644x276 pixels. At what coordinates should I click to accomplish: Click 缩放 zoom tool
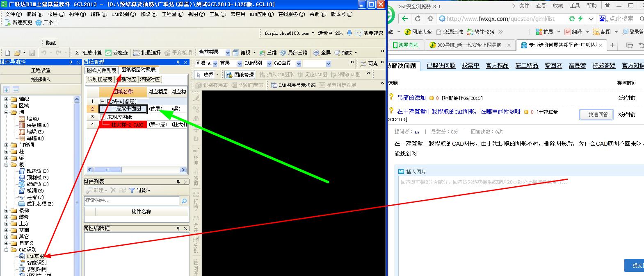[343, 53]
